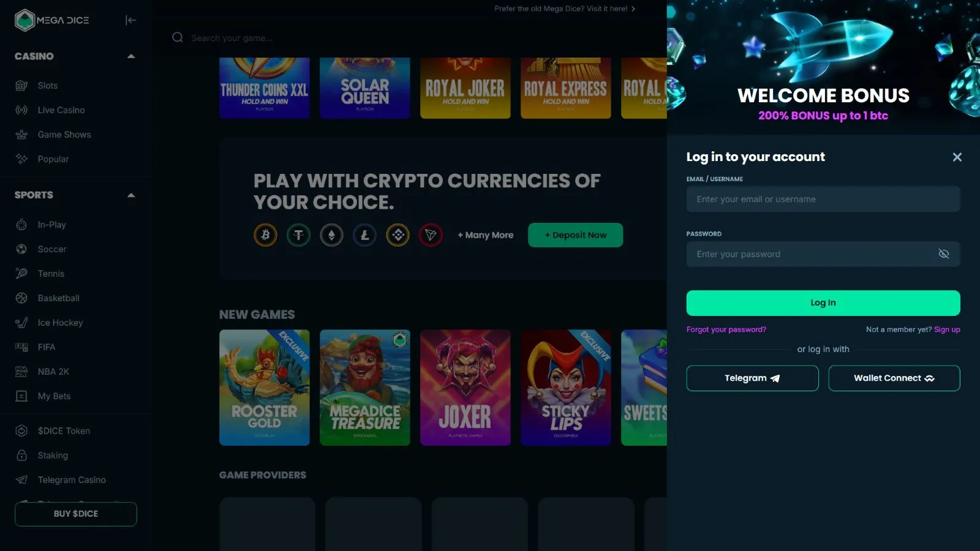This screenshot has width=980, height=551.
Task: Log in with Telegram button
Action: 752,378
